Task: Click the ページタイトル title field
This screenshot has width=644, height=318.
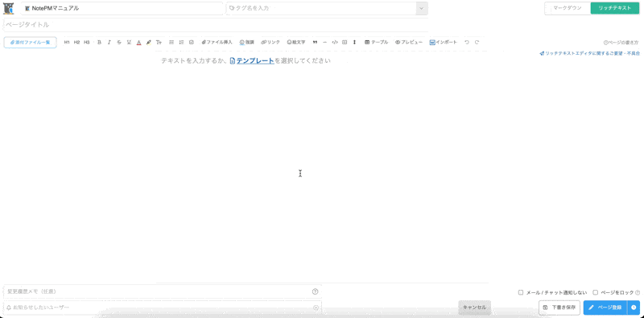Action: click(x=215, y=25)
